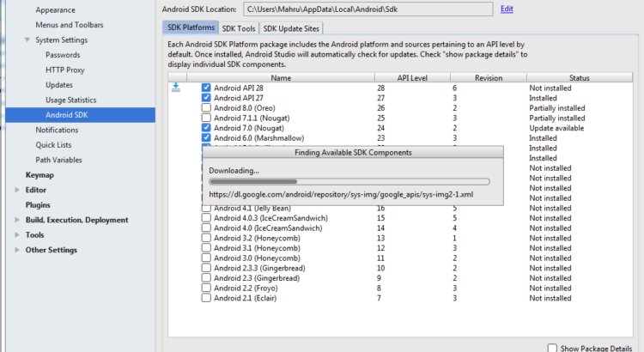Toggle the Show Package Details checkbox

point(552,348)
